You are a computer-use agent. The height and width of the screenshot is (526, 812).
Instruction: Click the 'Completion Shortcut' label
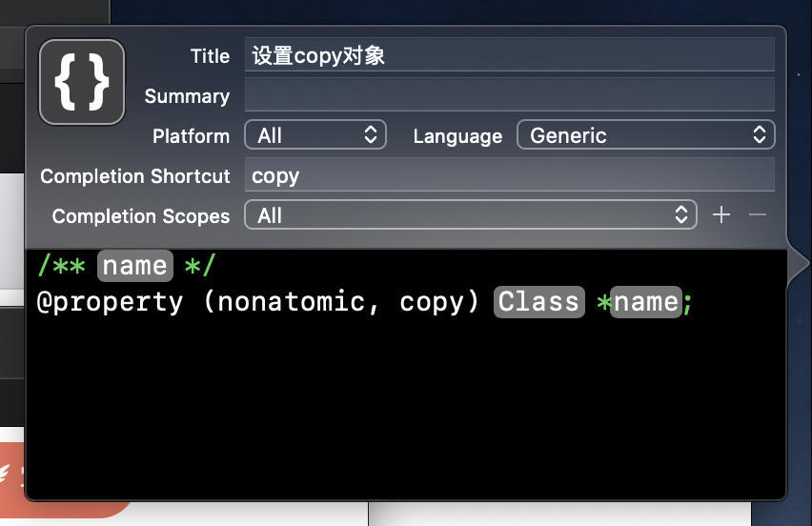coord(135,176)
